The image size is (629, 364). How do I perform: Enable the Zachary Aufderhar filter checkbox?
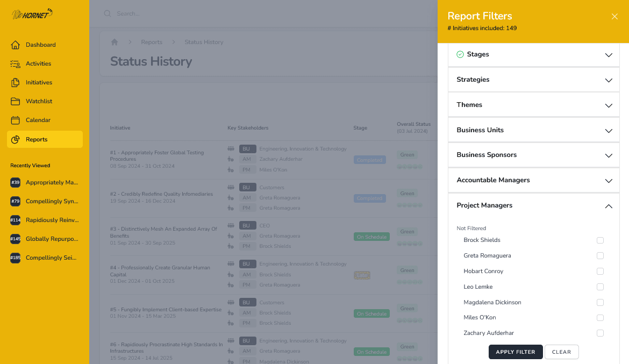click(x=600, y=333)
